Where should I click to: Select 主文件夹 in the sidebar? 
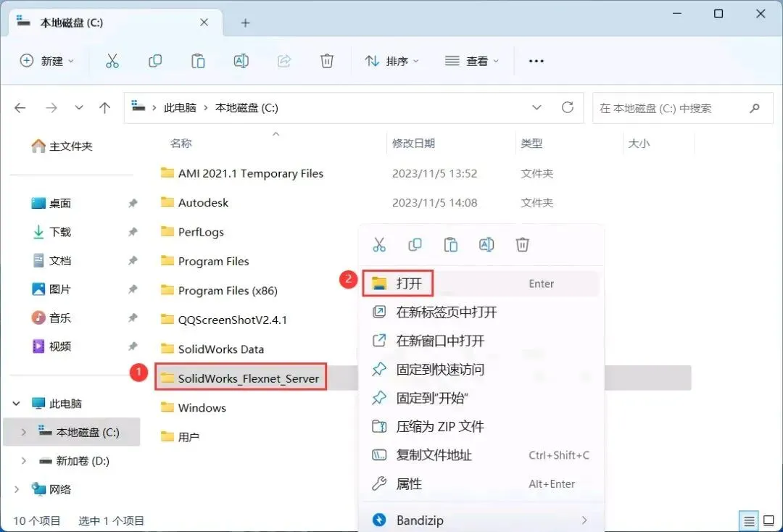[62, 146]
